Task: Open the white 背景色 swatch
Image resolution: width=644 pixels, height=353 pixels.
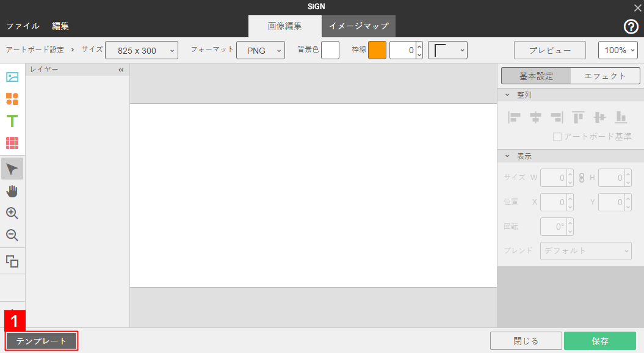Action: coord(330,50)
